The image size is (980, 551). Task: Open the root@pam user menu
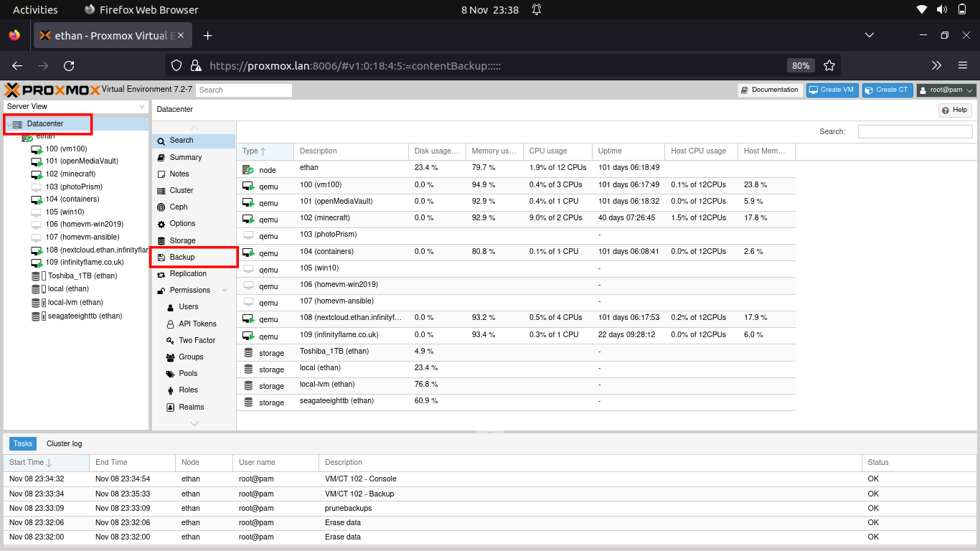tap(946, 90)
